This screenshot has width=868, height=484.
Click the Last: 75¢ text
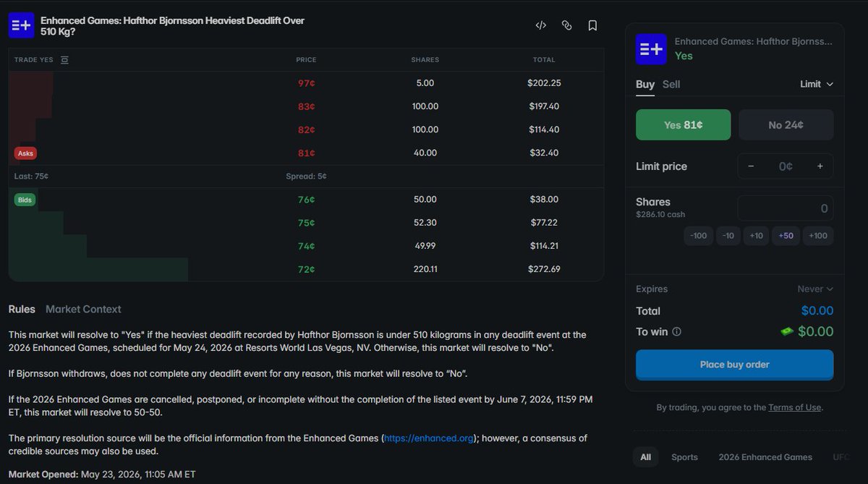tap(31, 176)
